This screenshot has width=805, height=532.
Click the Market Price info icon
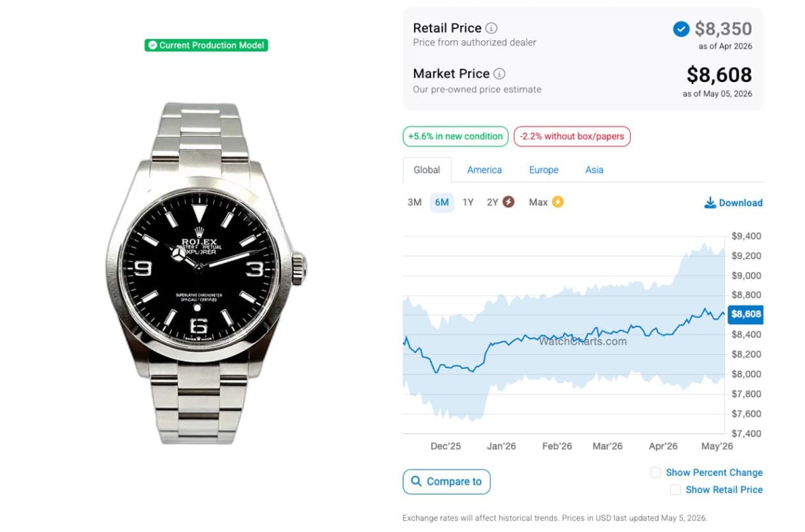click(x=500, y=74)
